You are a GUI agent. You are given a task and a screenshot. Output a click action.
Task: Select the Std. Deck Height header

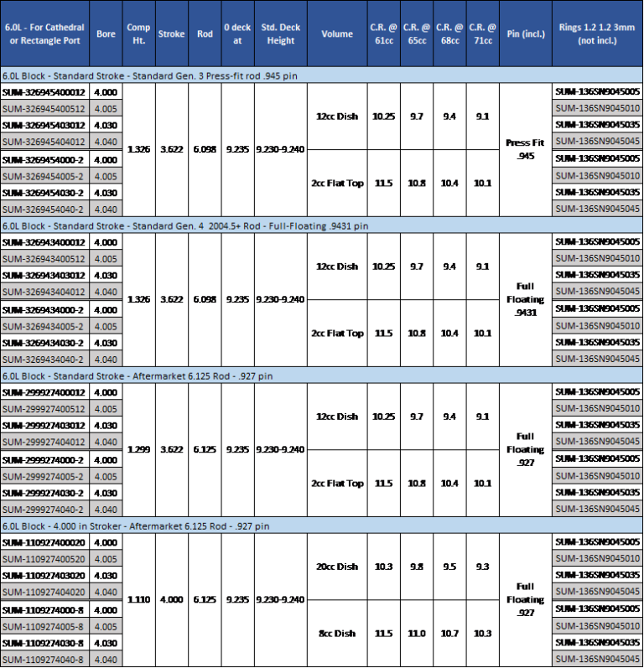coord(280,34)
